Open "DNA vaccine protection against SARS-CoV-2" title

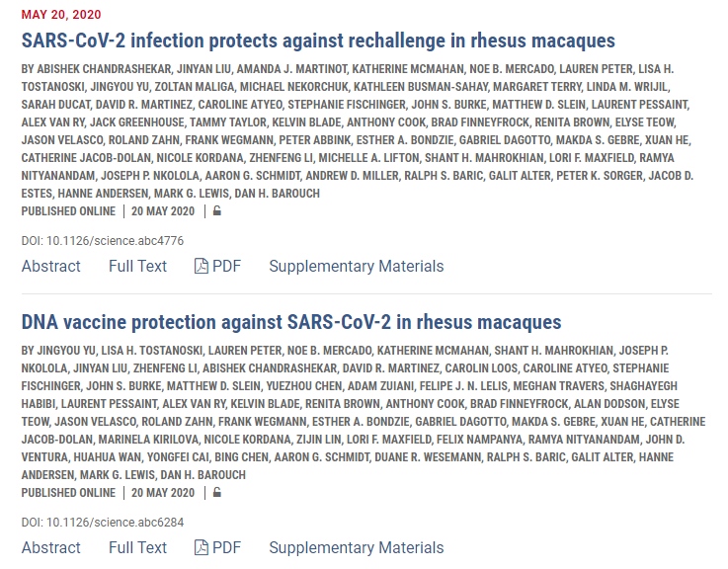(x=291, y=322)
